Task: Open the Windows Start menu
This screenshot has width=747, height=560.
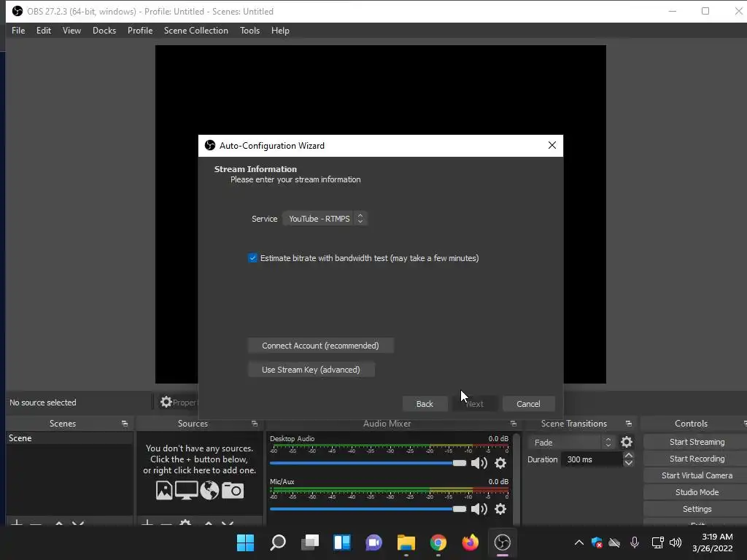Action: point(246,542)
